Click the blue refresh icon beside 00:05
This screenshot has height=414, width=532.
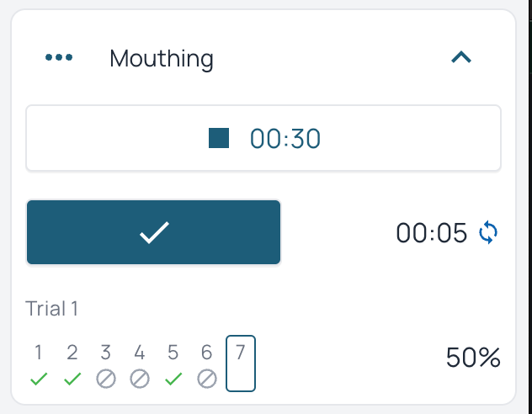coord(488,232)
